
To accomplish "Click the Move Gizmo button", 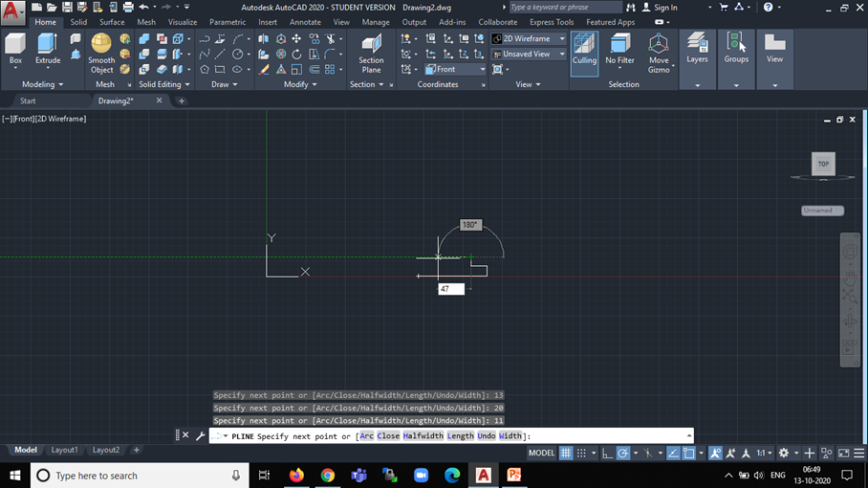I will 659,54.
